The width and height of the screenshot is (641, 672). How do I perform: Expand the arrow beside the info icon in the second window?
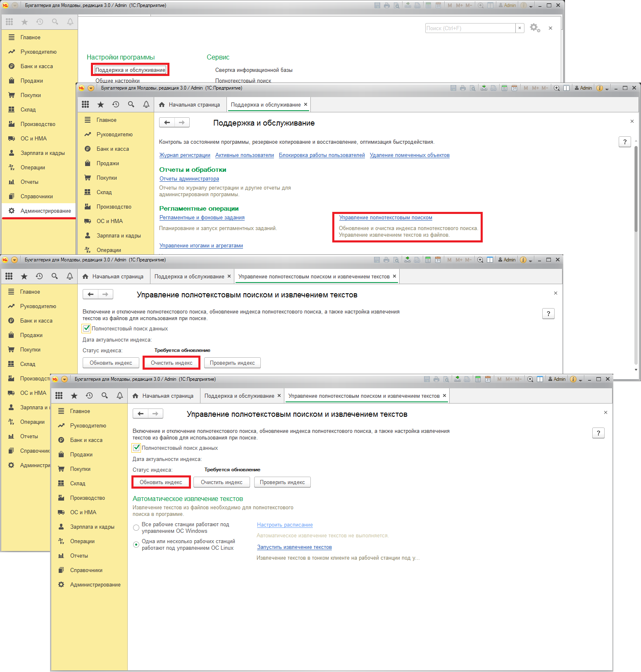[607, 88]
